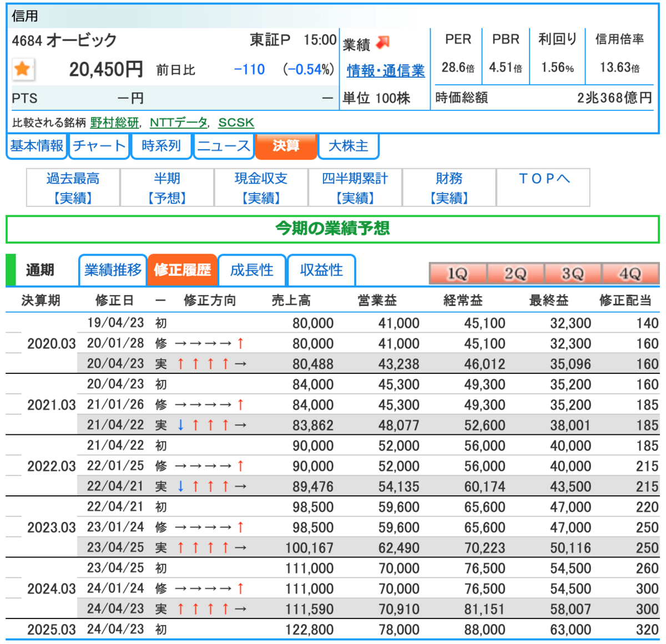Click the 4Q quarter button

point(630,273)
